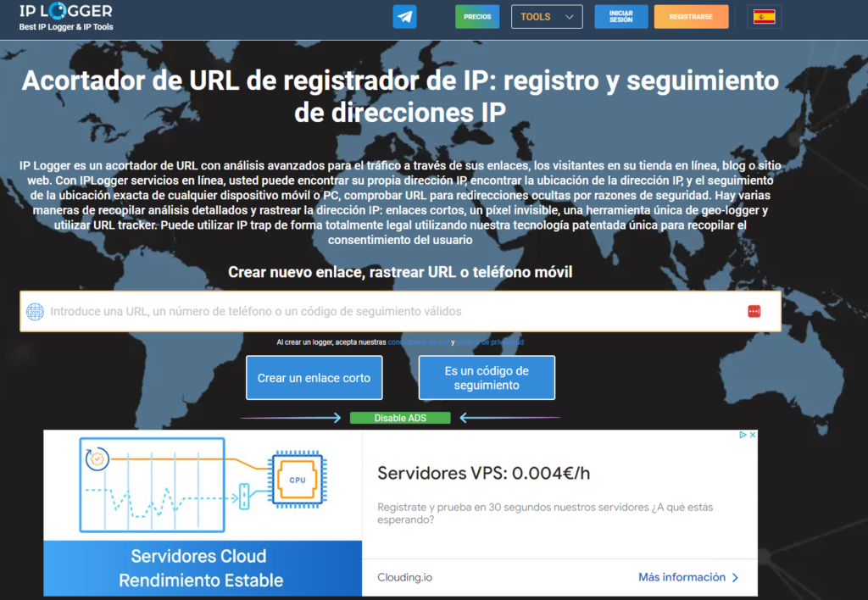Follow the Más información ad link

(x=682, y=577)
